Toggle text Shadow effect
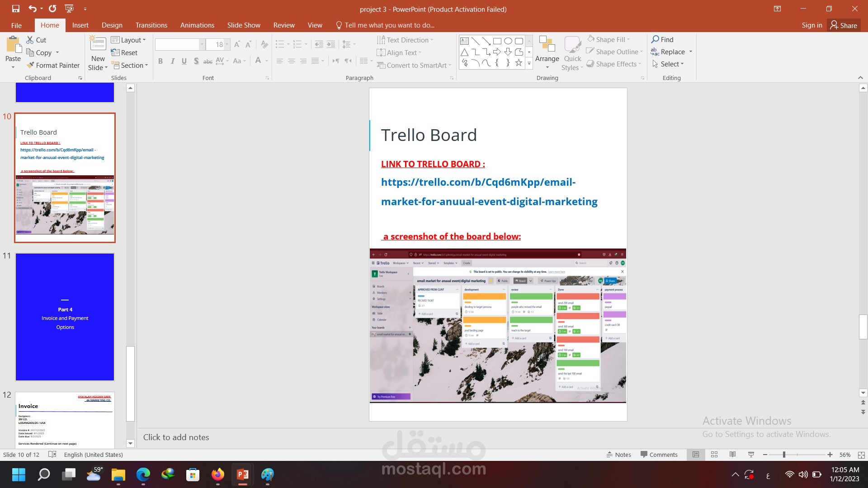868x488 pixels. pos(196,61)
